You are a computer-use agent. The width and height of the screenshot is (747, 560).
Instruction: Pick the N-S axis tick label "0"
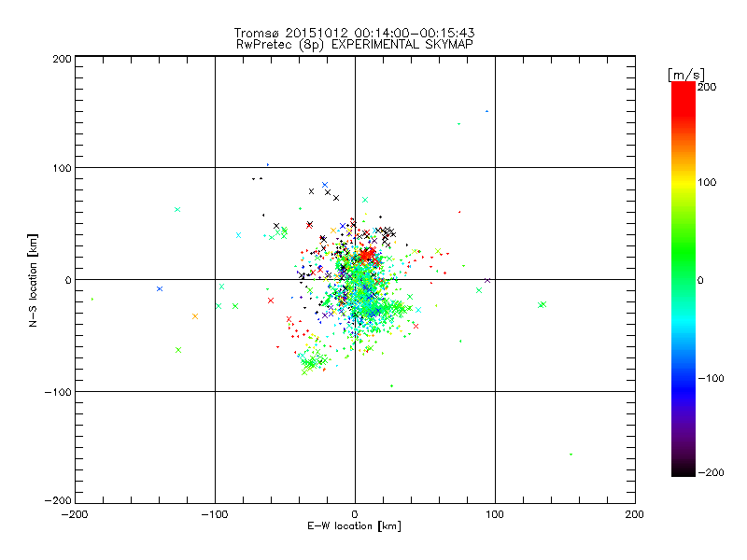click(68, 280)
